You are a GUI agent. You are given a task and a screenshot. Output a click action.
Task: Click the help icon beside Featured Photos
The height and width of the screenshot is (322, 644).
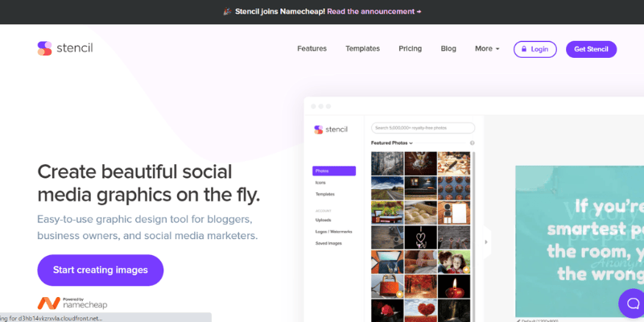pyautogui.click(x=472, y=143)
